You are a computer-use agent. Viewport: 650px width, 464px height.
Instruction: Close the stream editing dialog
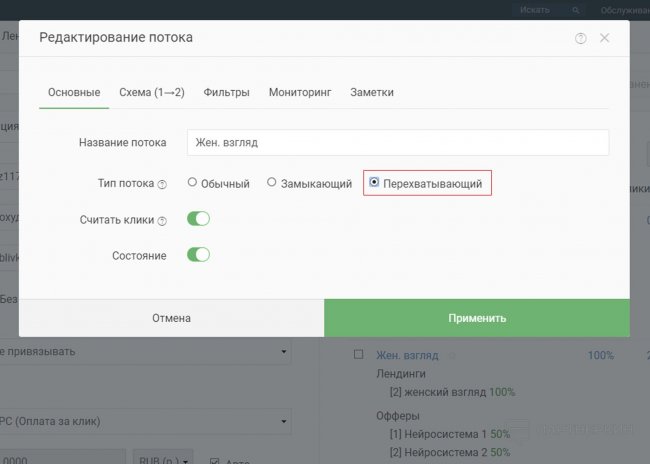click(604, 38)
